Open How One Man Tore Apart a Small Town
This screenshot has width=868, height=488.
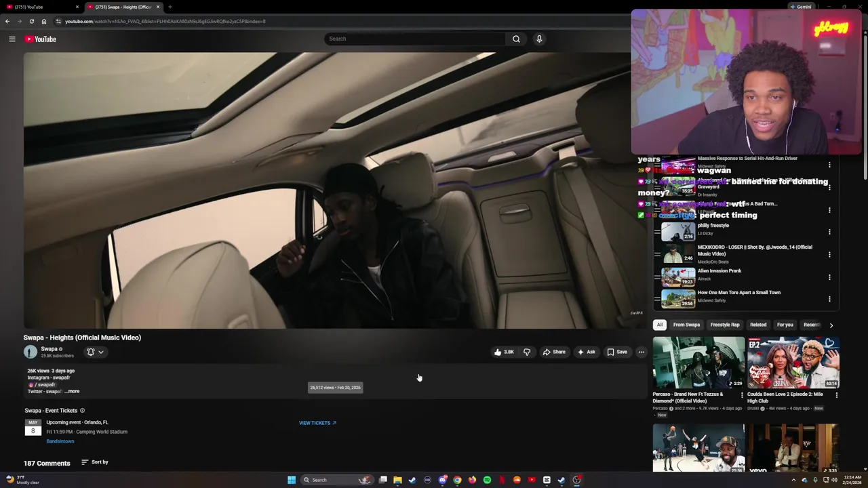click(739, 293)
